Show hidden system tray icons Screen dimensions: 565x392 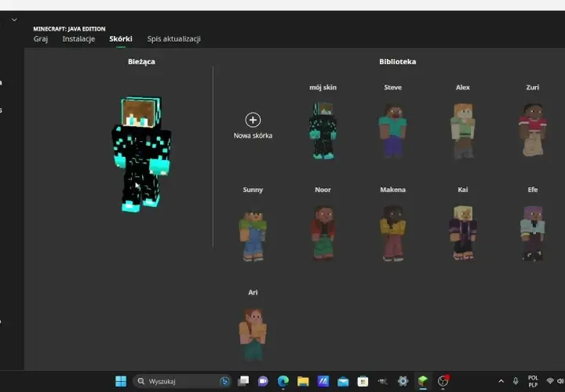tap(501, 381)
